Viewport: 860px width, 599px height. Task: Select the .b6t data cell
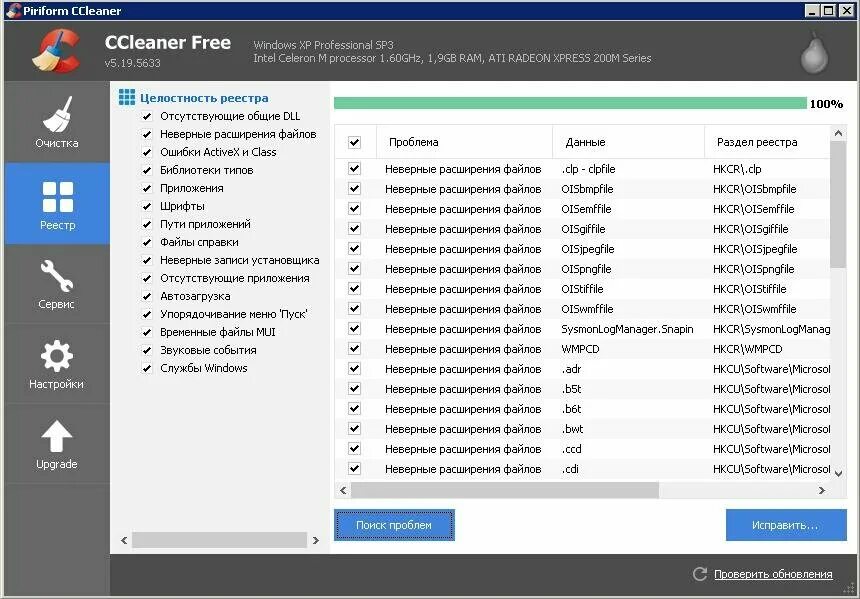point(571,409)
